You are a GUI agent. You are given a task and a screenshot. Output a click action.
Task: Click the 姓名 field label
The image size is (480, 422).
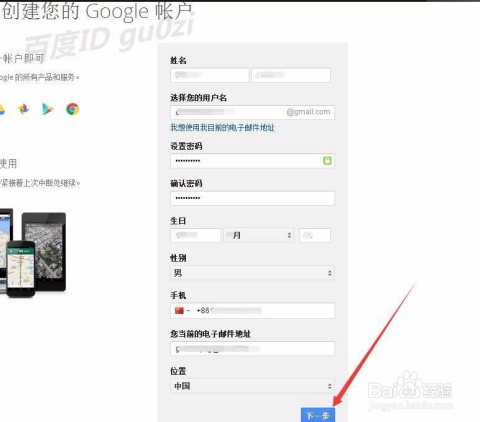coord(178,60)
